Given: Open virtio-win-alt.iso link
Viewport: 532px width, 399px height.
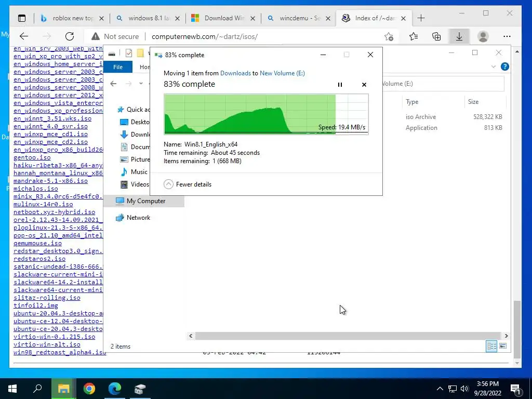Looking at the screenshot, I should point(47,344).
